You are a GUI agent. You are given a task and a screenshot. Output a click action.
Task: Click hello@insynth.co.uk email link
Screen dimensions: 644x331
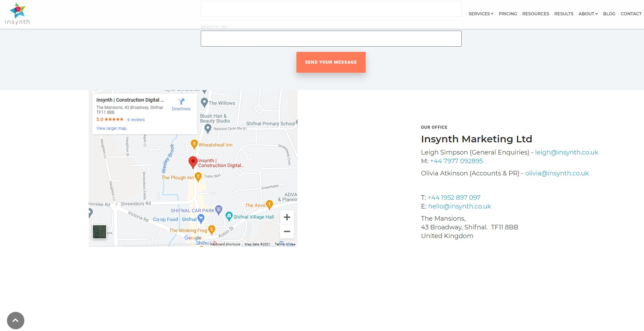459,206
